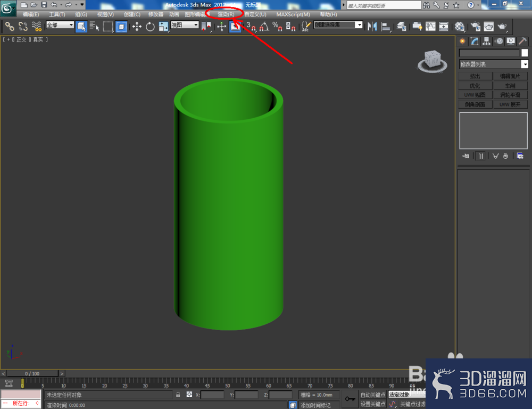Toggle Show End Result in modifier stack
Viewport: 532px width, 409px height.
pos(481,156)
